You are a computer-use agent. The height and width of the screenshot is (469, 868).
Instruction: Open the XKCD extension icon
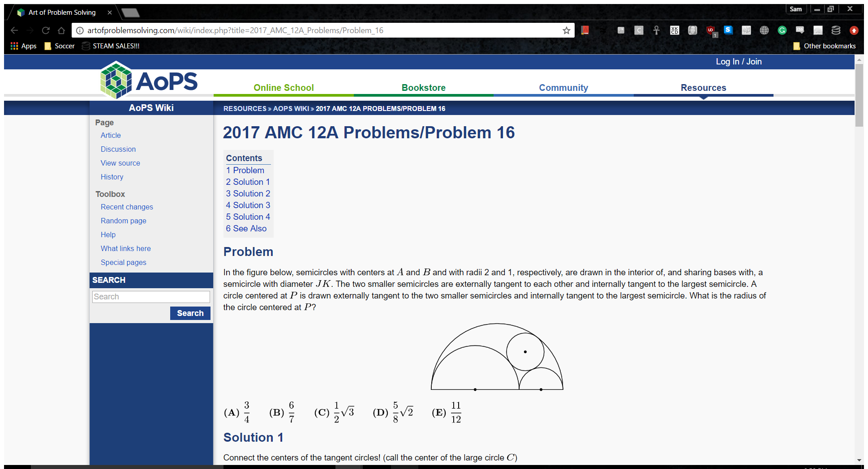point(675,30)
